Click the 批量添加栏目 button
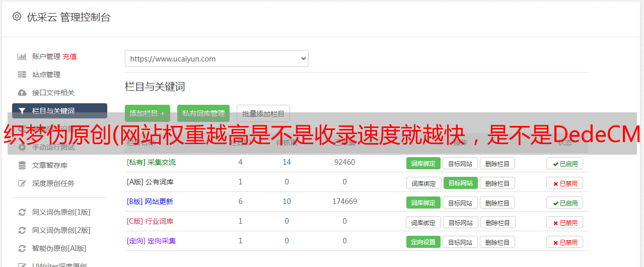This screenshot has height=267, width=644. coord(263,113)
